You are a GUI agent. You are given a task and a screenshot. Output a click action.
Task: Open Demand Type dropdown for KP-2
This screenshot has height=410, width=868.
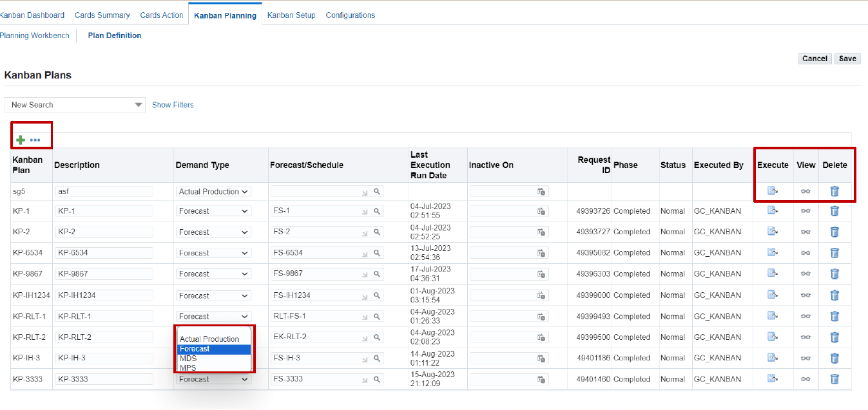click(x=214, y=232)
